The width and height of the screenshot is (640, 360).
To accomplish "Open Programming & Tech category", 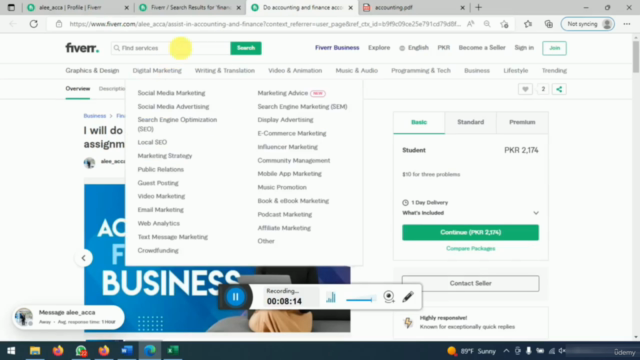I will point(421,71).
